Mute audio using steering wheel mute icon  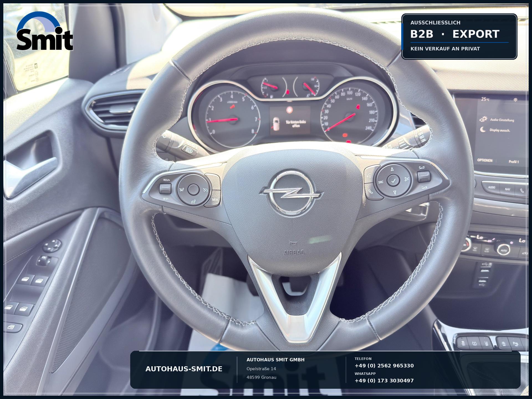(406, 179)
